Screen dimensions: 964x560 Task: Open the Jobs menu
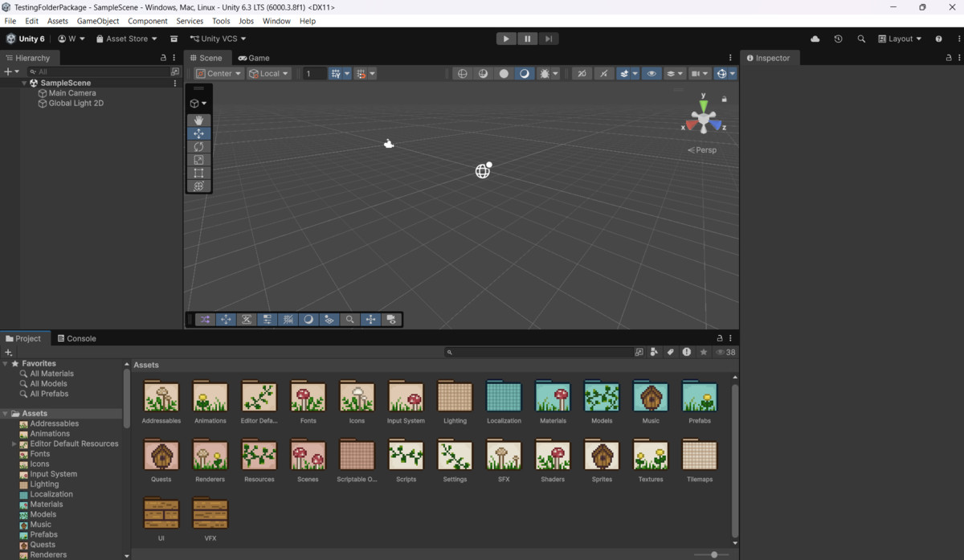point(246,21)
